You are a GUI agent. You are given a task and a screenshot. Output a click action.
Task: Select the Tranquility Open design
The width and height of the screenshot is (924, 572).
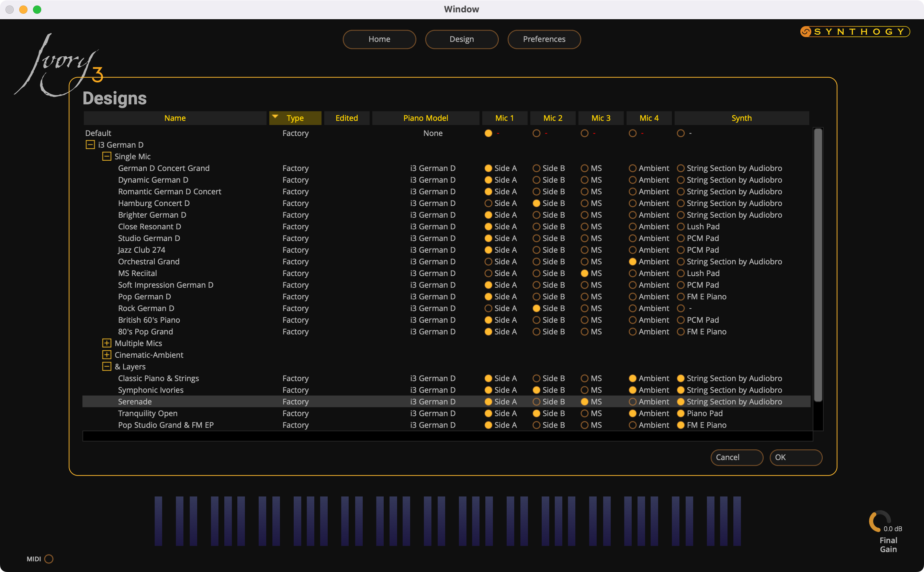tap(148, 413)
